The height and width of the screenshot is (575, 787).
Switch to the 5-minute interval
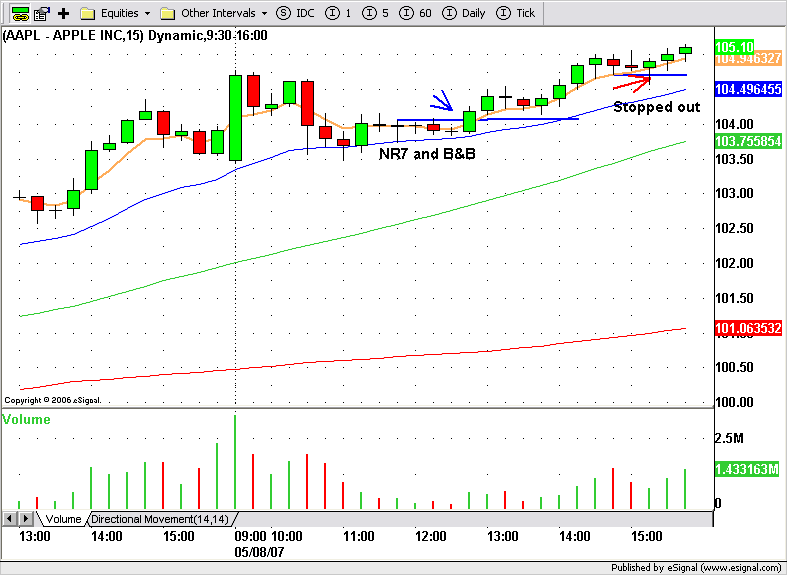375,14
